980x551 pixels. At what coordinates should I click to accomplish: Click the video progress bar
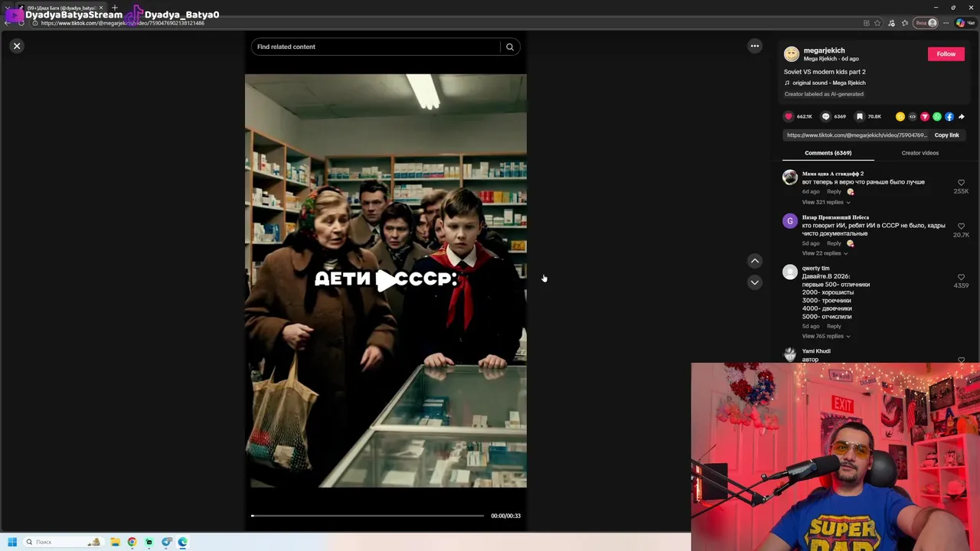click(x=367, y=516)
